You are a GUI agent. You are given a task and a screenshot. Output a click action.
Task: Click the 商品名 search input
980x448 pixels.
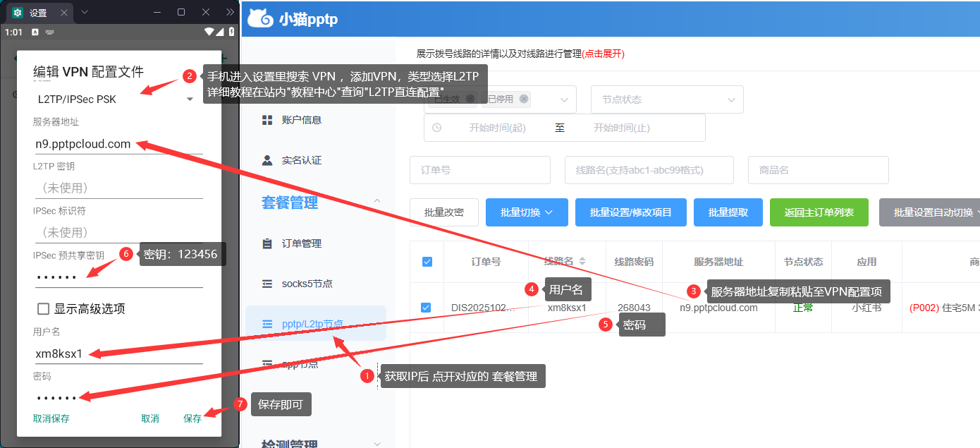[819, 170]
